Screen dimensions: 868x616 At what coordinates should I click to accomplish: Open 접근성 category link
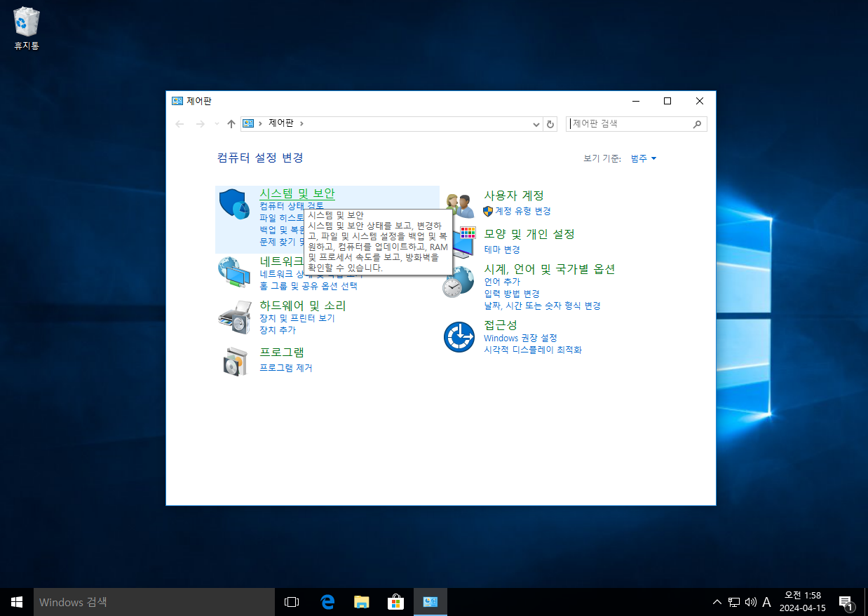click(x=501, y=325)
